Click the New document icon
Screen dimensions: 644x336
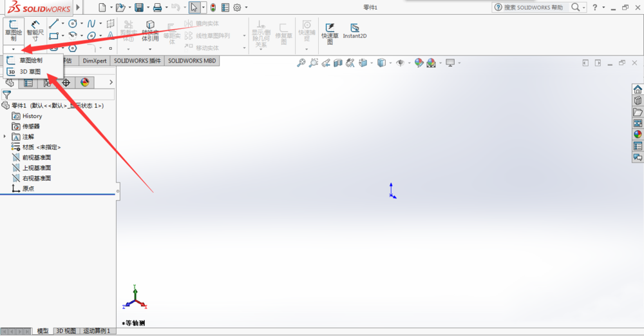[102, 7]
